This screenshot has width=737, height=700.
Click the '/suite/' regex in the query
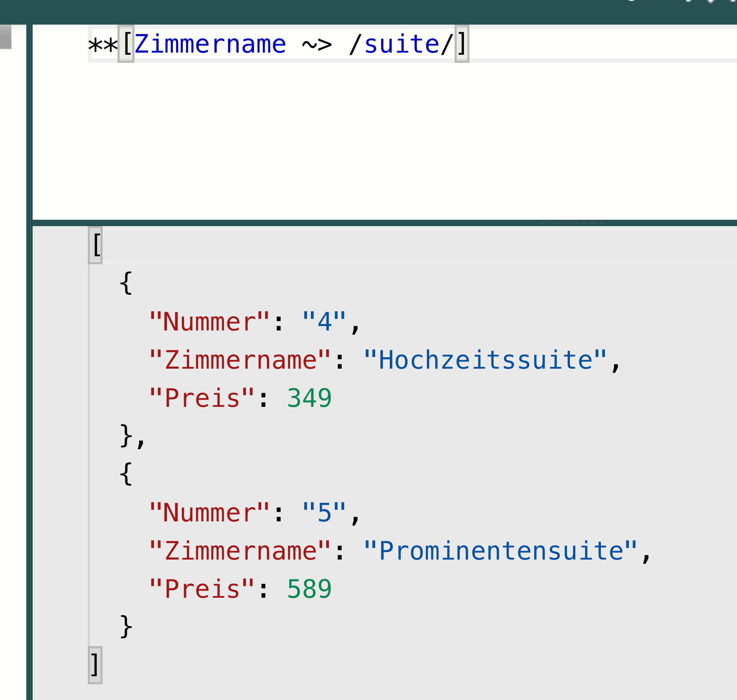coord(401,44)
